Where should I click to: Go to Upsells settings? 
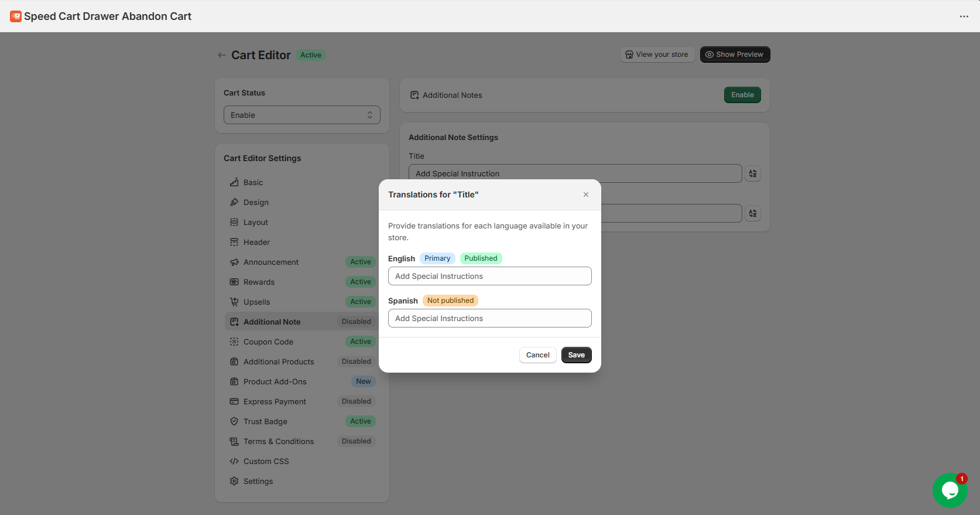point(256,302)
